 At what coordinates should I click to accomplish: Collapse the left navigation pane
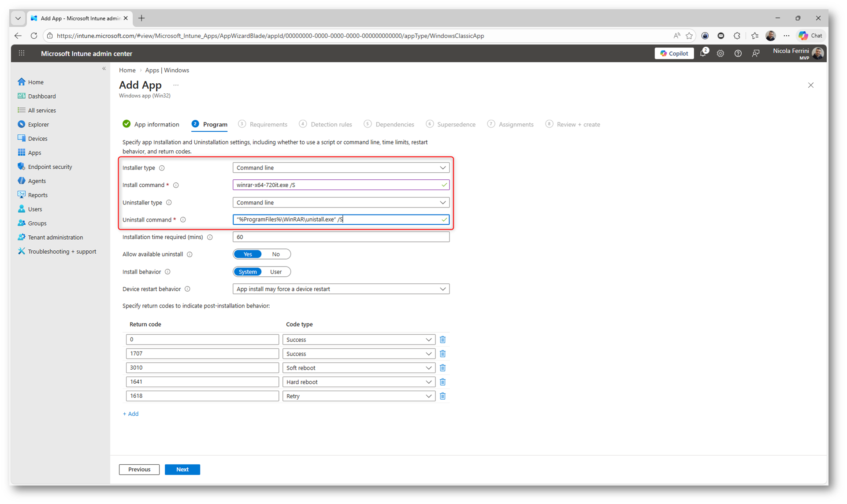(x=104, y=68)
